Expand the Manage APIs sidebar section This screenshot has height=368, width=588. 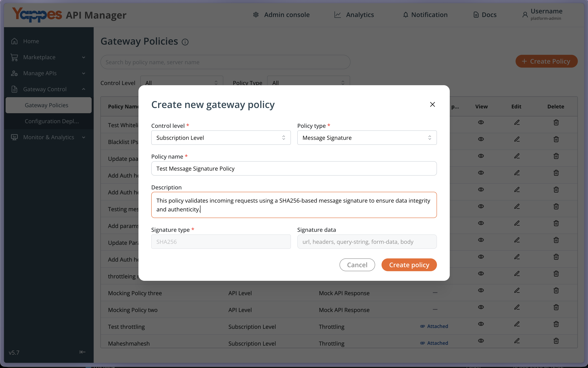pyautogui.click(x=49, y=73)
